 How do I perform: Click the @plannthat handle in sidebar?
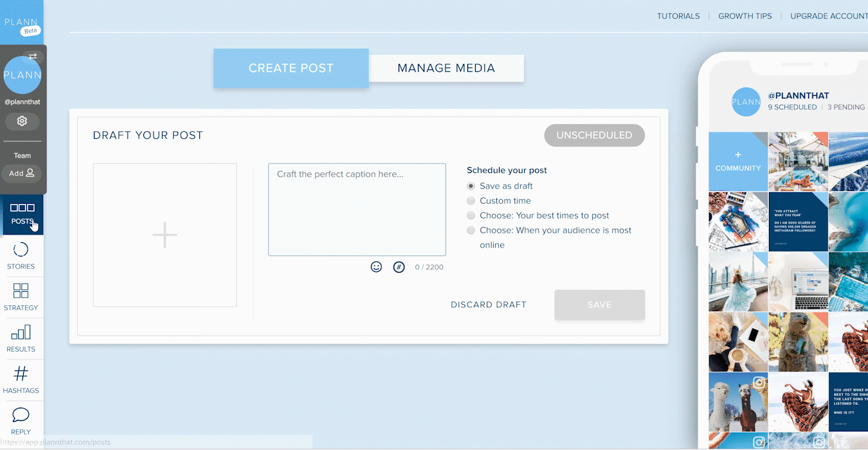coord(23,102)
